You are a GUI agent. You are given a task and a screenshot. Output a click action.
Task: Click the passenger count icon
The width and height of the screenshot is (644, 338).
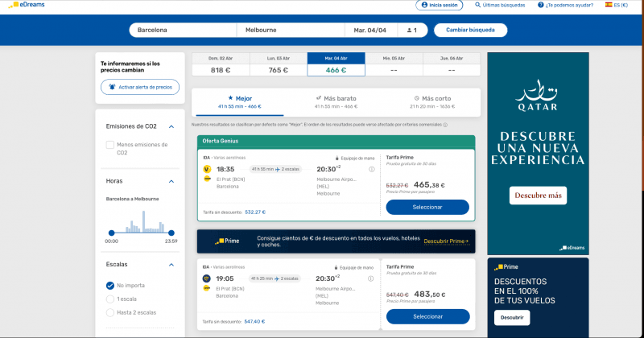[x=409, y=30]
